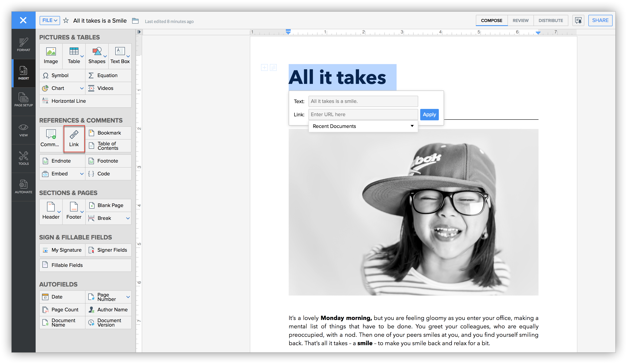The height and width of the screenshot is (364, 627).
Task: Click the Image insert icon
Action: coord(51,52)
